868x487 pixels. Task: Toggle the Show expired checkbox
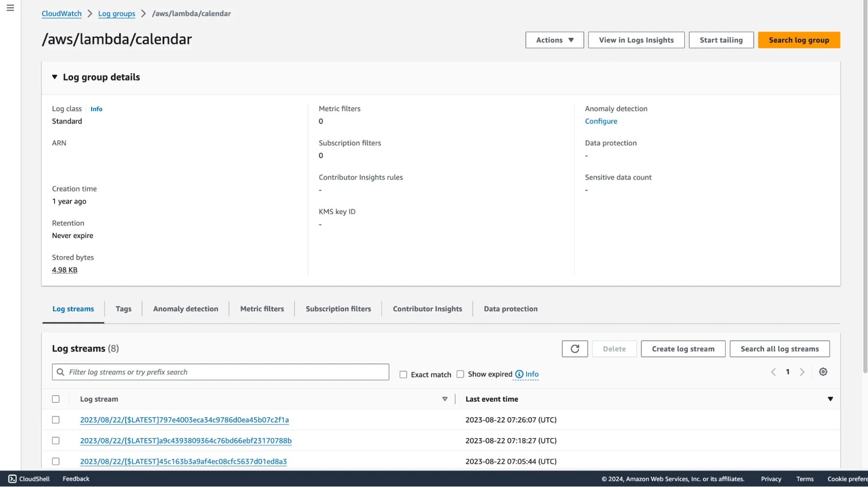tap(460, 374)
